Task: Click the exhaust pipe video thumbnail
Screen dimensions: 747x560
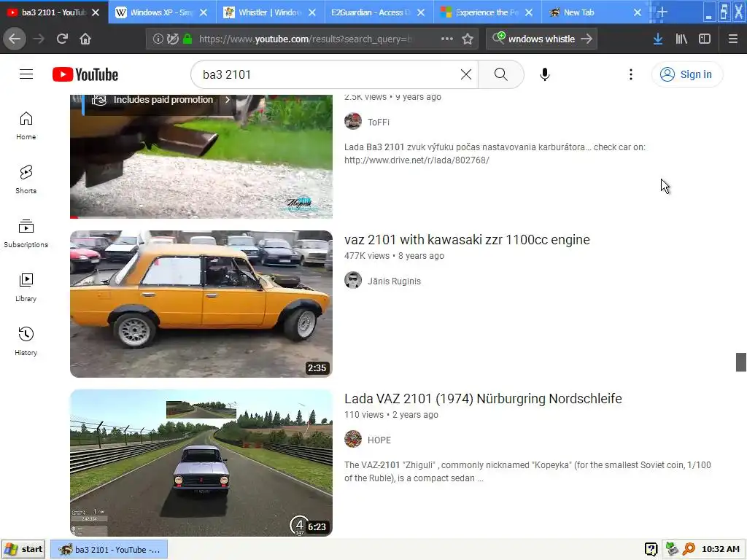Action: point(201,156)
